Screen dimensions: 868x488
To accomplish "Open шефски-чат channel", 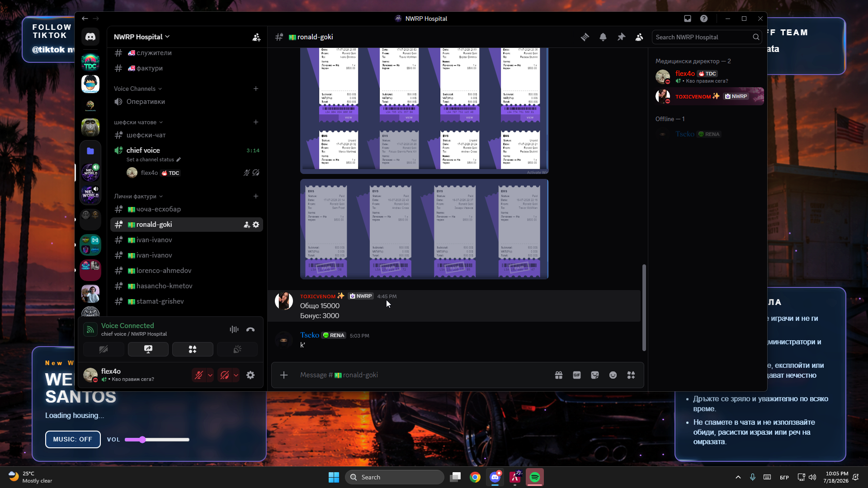I will 186,135.
